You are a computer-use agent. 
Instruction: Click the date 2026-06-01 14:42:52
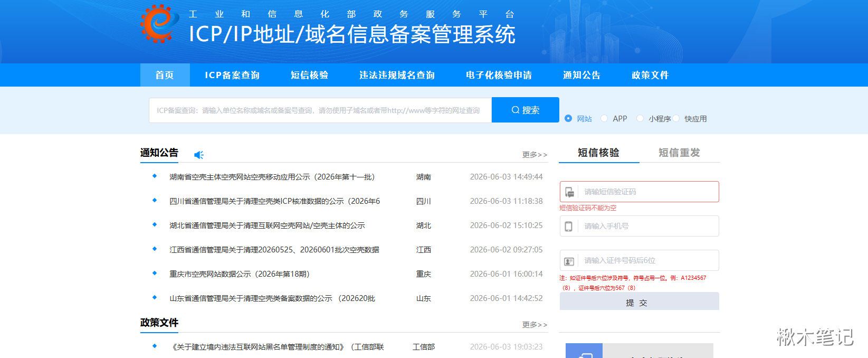[507, 298]
